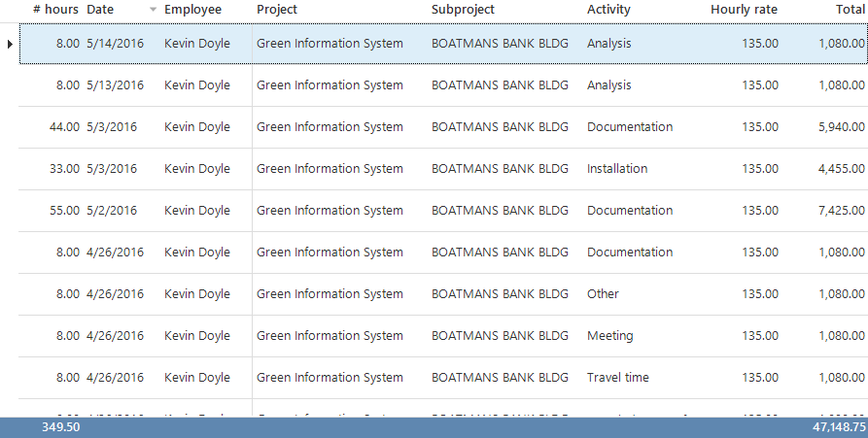
Task: Click the Subproject column header
Action: pos(463,10)
